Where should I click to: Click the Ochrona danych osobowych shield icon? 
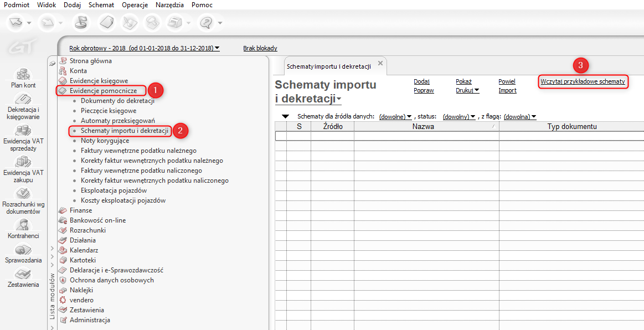pyautogui.click(x=63, y=280)
